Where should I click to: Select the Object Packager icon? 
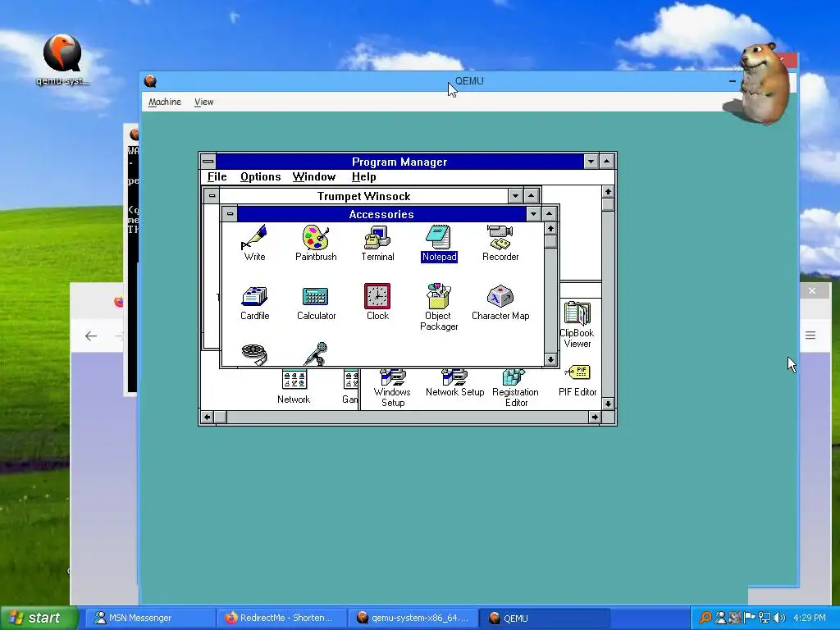coord(439,307)
